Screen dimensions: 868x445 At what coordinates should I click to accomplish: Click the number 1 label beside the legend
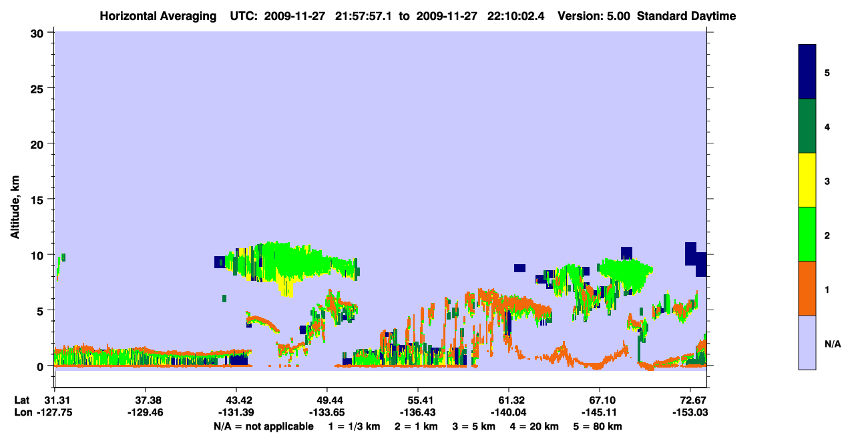pyautogui.click(x=827, y=289)
